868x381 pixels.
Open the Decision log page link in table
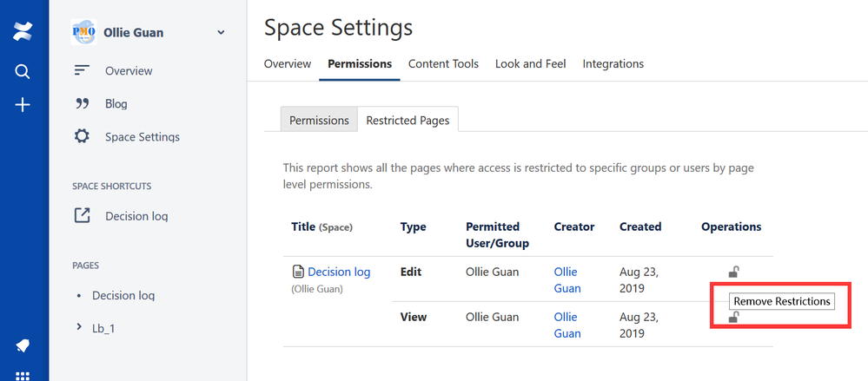point(339,272)
